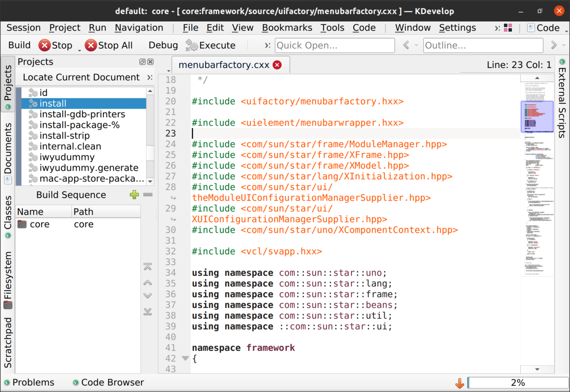Click the Build button
The height and width of the screenshot is (392, 570).
point(19,45)
